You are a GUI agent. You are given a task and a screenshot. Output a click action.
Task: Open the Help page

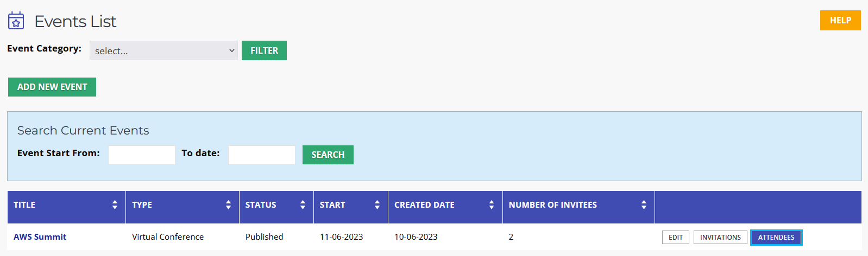coord(840,20)
